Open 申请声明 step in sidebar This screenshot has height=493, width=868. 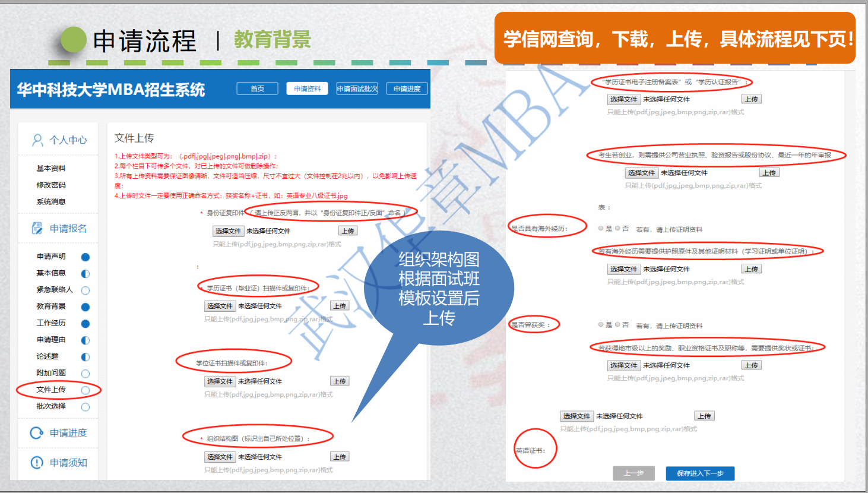click(51, 257)
